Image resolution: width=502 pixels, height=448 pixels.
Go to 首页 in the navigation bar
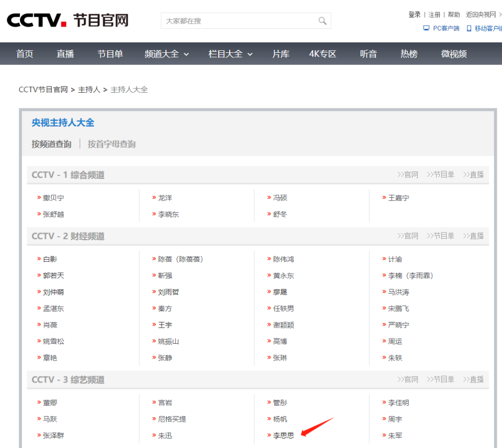[x=24, y=53]
